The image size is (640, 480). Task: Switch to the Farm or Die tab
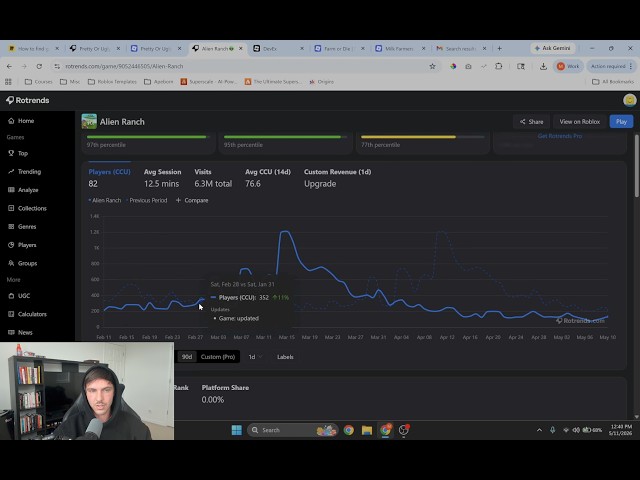339,48
